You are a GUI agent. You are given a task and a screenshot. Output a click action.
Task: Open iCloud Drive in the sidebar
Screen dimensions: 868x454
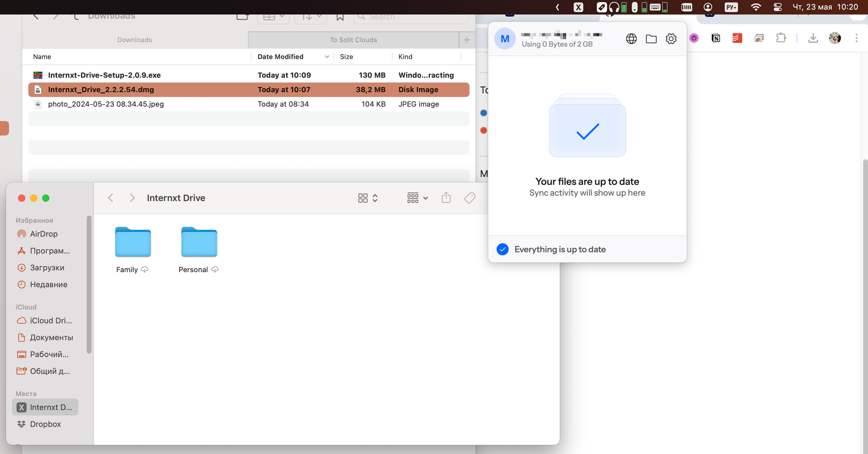pyautogui.click(x=46, y=321)
